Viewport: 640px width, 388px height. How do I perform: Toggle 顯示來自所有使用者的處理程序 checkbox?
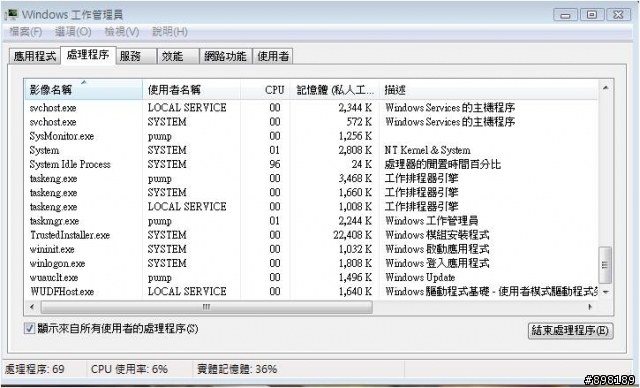[29, 328]
